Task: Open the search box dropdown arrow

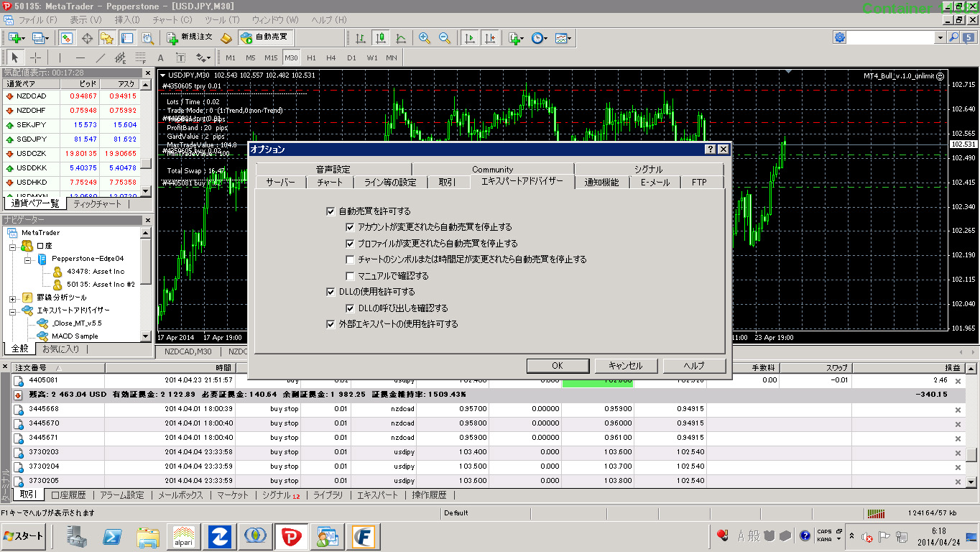Action: tap(940, 37)
